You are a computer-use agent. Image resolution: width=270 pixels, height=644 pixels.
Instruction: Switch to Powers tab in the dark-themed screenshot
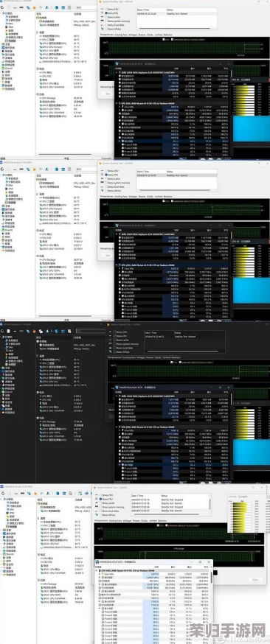click(x=149, y=357)
